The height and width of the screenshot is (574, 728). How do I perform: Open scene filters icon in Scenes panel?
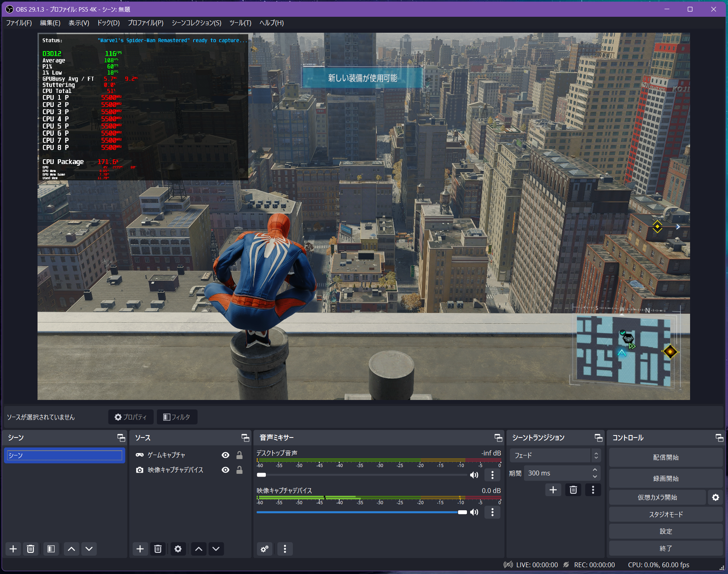tap(51, 549)
